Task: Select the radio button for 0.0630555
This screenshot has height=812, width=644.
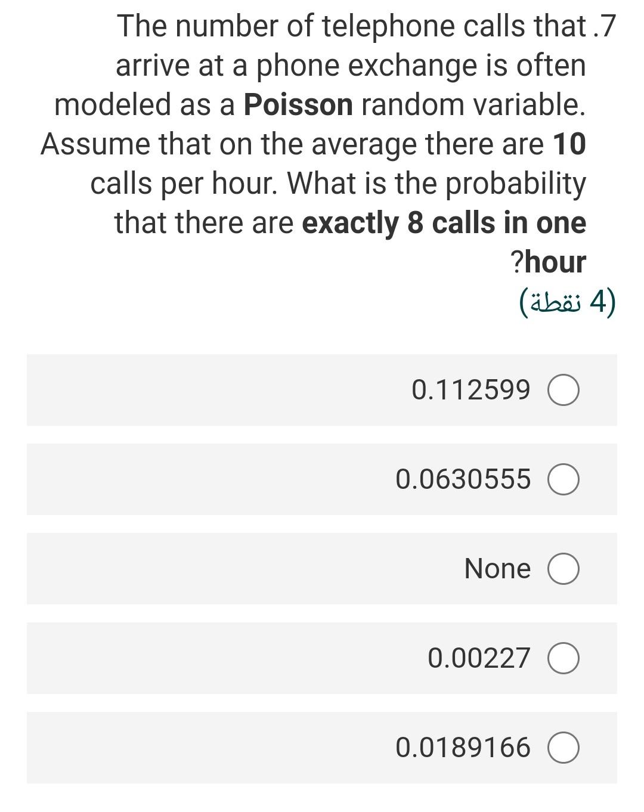Action: pos(563,480)
